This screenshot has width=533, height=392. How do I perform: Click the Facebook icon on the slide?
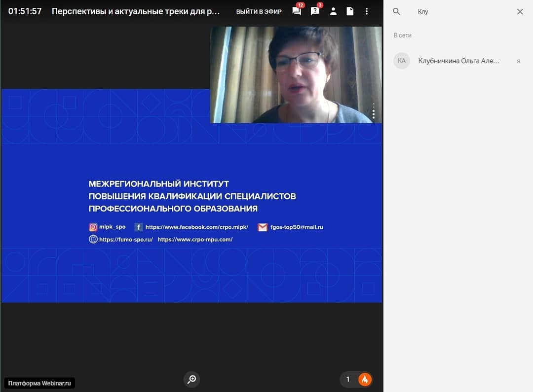pyautogui.click(x=139, y=227)
